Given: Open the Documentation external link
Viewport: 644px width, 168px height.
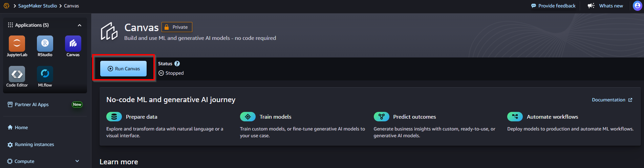Looking at the screenshot, I should pos(611,100).
